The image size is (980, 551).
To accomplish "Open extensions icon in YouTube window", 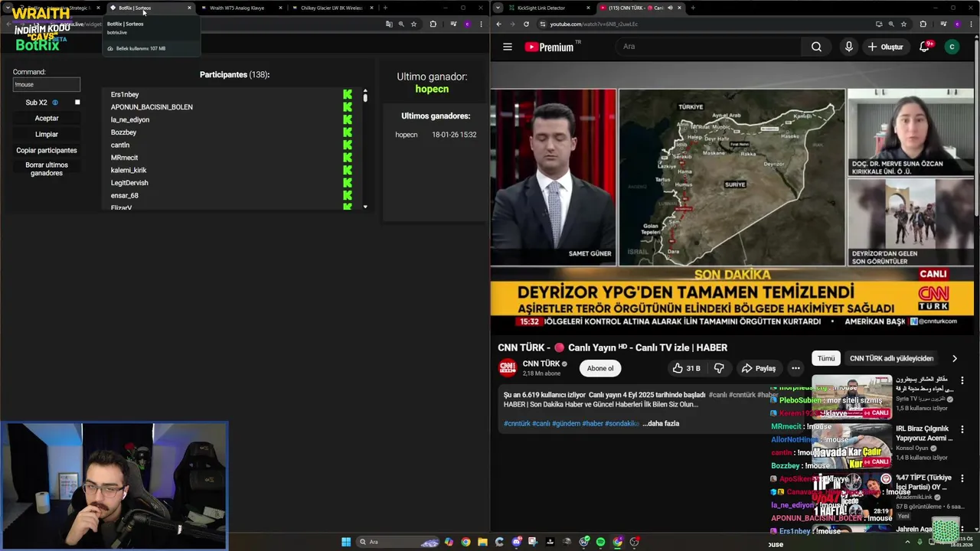I will [923, 24].
